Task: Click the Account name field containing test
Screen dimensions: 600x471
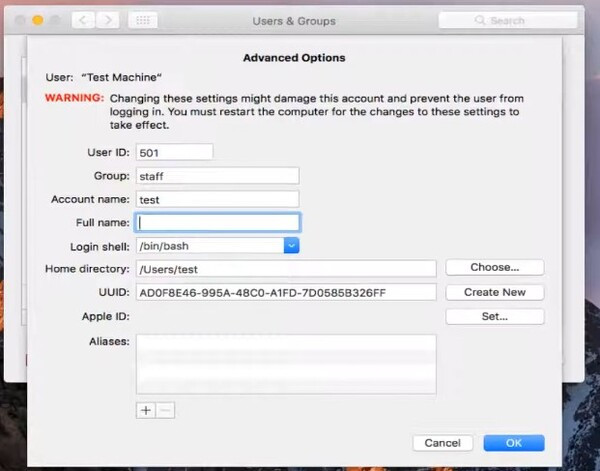Action: coord(217,199)
